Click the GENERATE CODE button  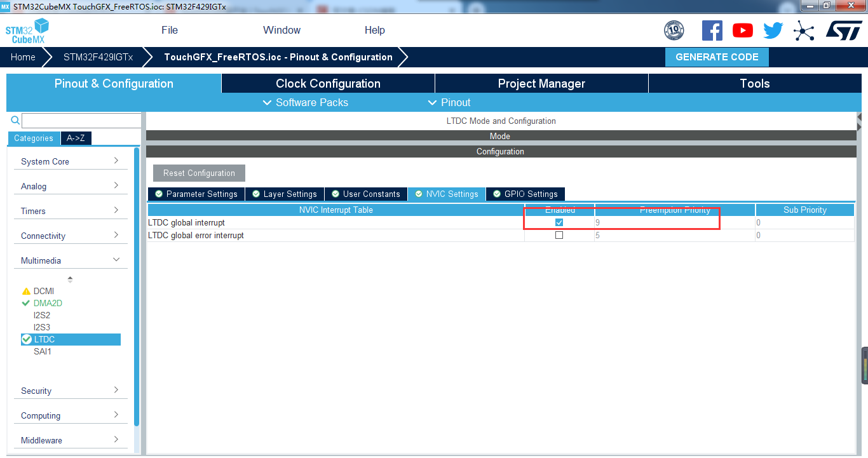point(717,57)
